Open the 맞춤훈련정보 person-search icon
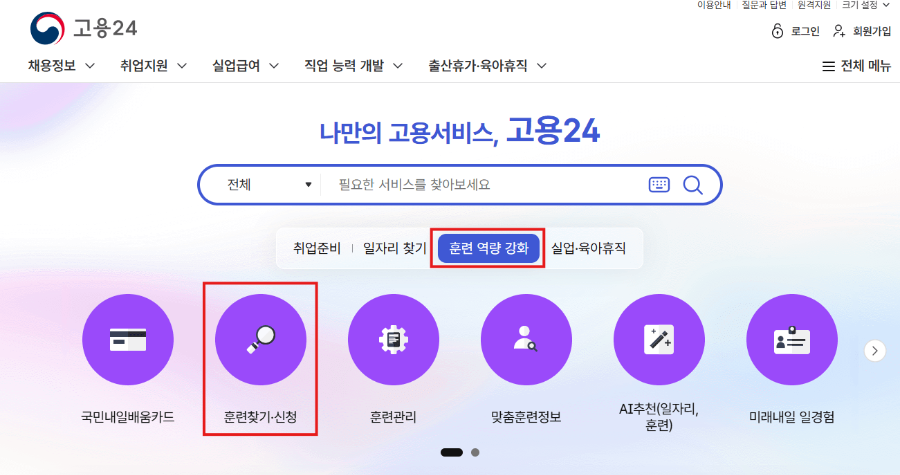Viewport: 900px width, 475px height. pyautogui.click(x=526, y=340)
